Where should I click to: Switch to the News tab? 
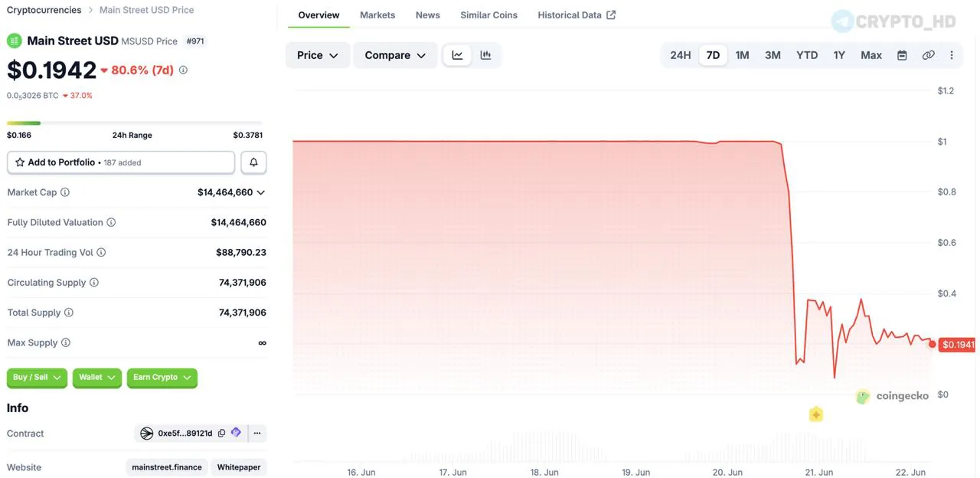tap(428, 15)
